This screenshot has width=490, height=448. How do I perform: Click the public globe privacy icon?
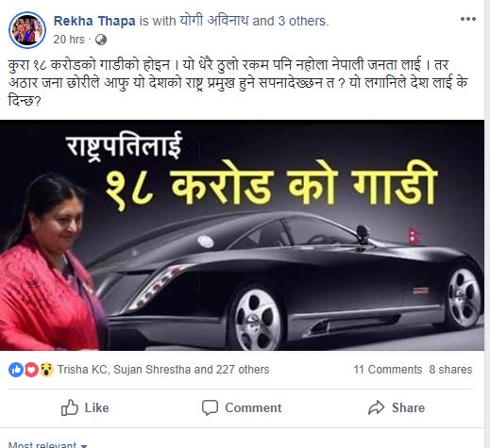tap(101, 40)
